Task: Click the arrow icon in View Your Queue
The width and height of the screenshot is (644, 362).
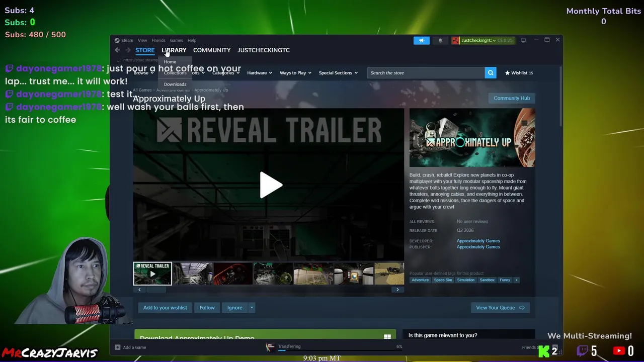Action: [x=522, y=308]
